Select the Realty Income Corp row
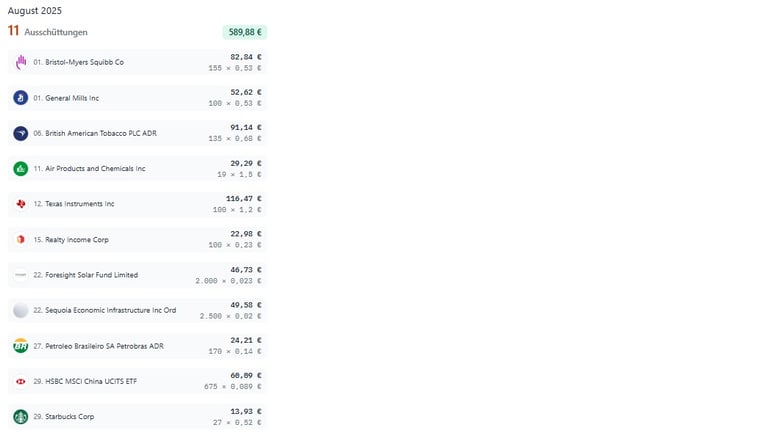Image resolution: width=768 pixels, height=444 pixels. pos(138,240)
